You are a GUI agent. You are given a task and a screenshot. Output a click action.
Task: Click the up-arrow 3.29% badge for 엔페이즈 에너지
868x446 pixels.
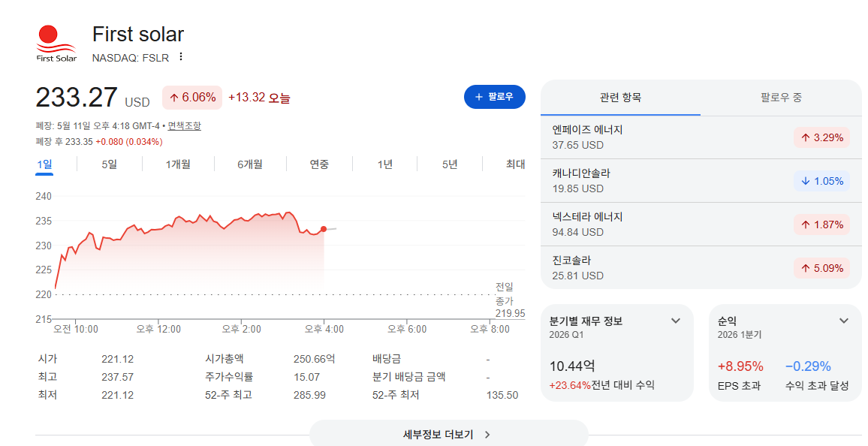[x=821, y=137]
